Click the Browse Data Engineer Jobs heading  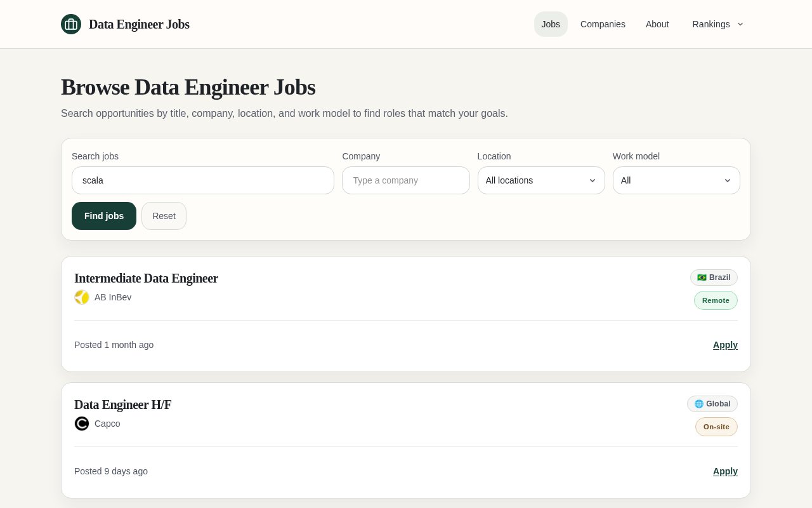click(x=188, y=87)
